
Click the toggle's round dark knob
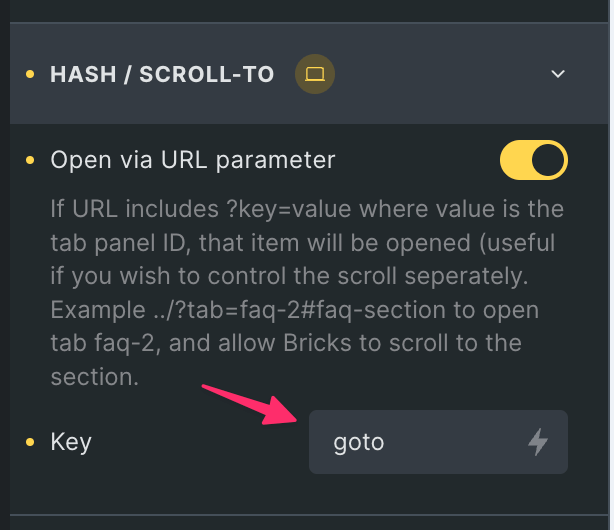pyautogui.click(x=549, y=160)
